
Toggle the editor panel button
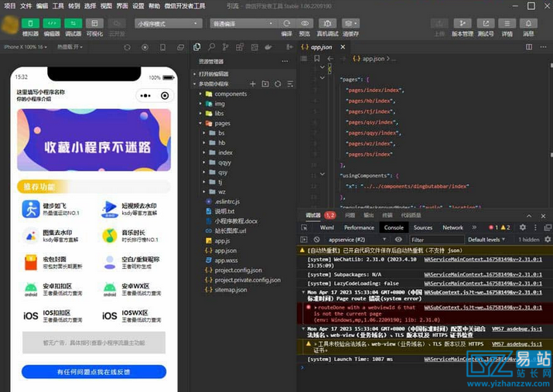pos(52,23)
